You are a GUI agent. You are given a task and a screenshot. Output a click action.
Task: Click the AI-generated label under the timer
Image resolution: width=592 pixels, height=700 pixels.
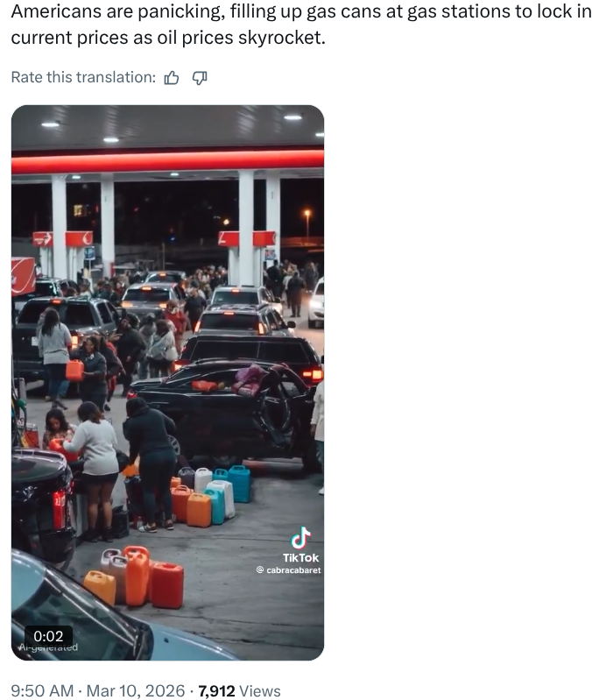coord(48,647)
